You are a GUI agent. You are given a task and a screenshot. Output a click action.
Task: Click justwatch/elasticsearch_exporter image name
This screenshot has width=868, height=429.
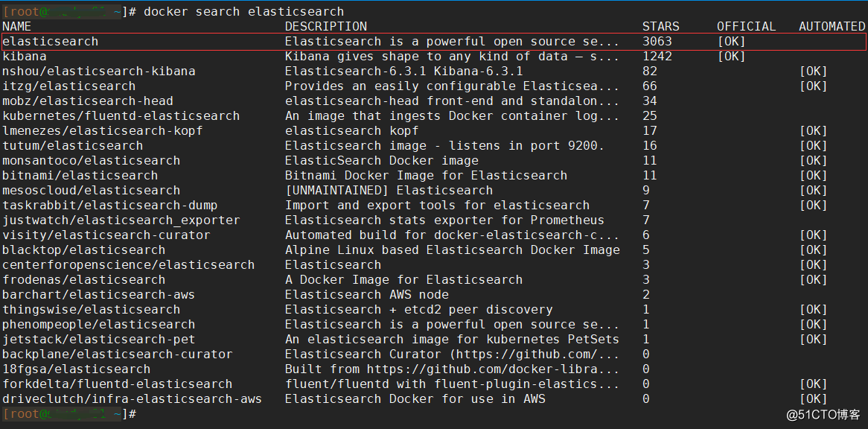pyautogui.click(x=121, y=220)
